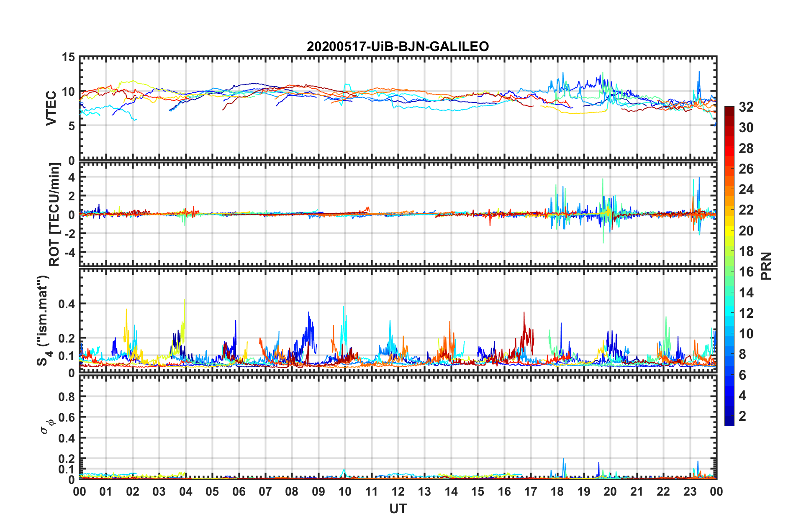This screenshot has height=532, width=796.
Task: Click UT time tick 09
Action: [318, 491]
